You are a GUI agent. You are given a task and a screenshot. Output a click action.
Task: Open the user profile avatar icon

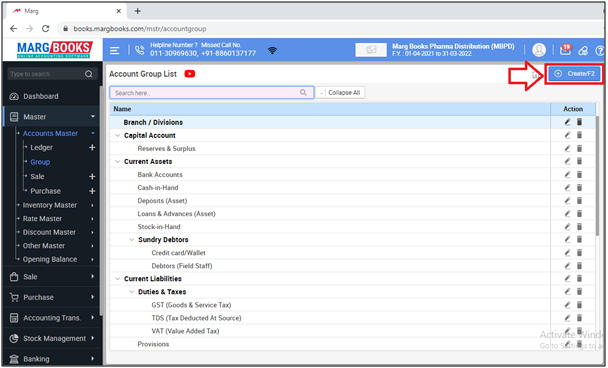(539, 50)
